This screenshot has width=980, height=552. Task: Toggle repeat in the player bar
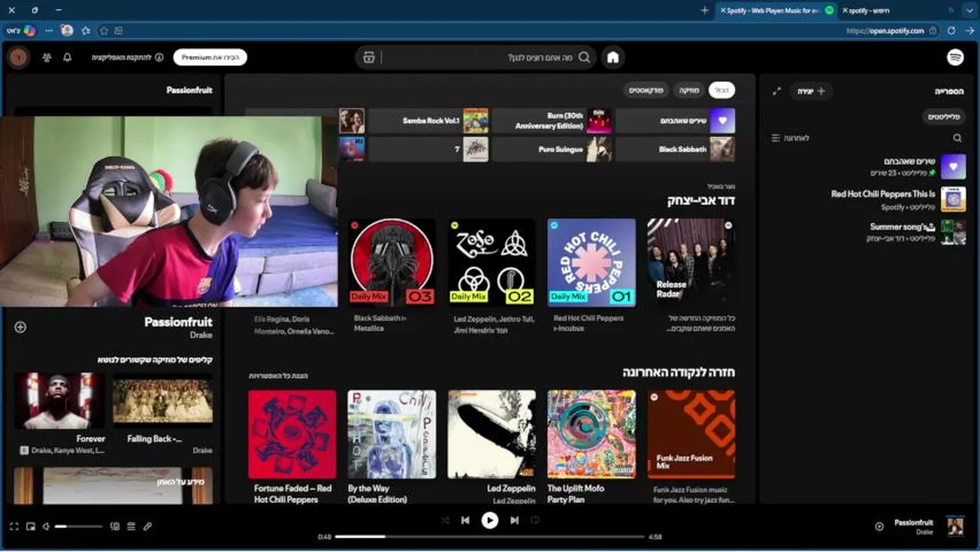(535, 521)
